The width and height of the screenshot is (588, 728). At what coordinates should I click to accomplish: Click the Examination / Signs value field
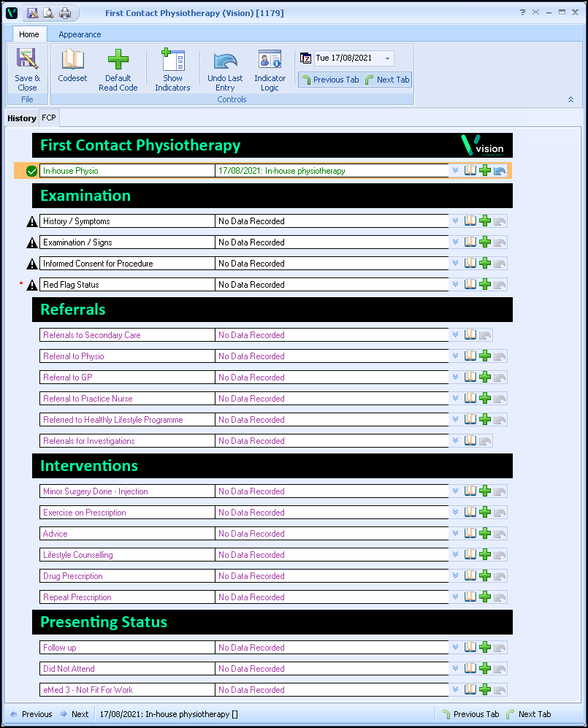332,242
